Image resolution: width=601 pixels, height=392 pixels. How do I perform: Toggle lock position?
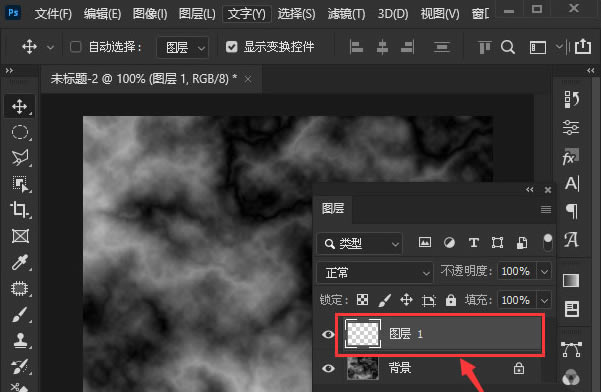coord(406,300)
